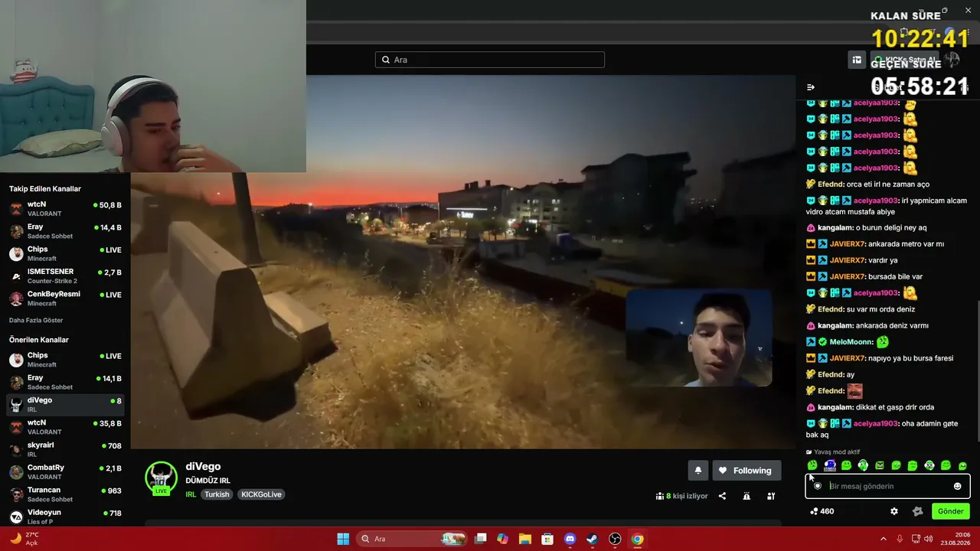The image size is (980, 551).
Task: Click the chat identity badge icon in the message box
Action: click(x=818, y=486)
